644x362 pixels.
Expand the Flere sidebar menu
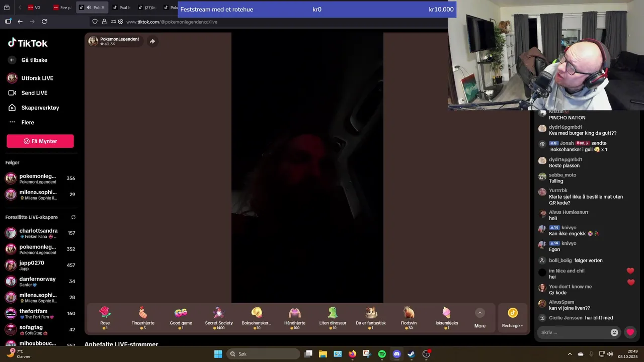pyautogui.click(x=28, y=122)
